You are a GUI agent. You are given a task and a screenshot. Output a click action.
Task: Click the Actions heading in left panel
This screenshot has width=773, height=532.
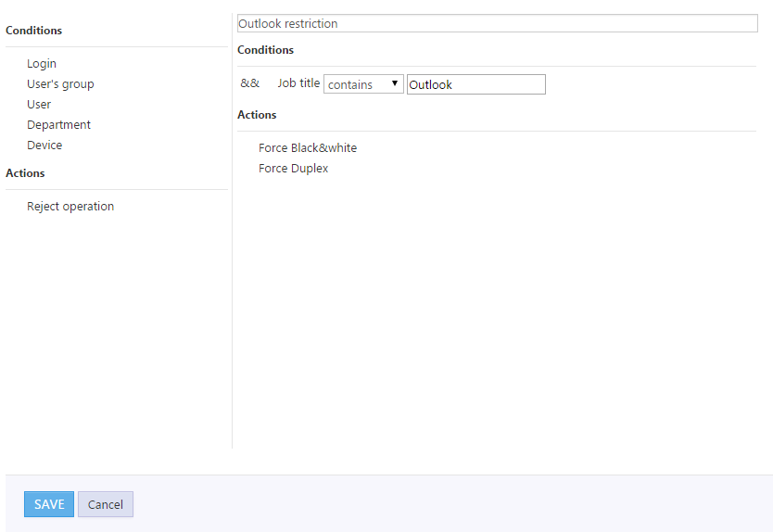point(25,173)
